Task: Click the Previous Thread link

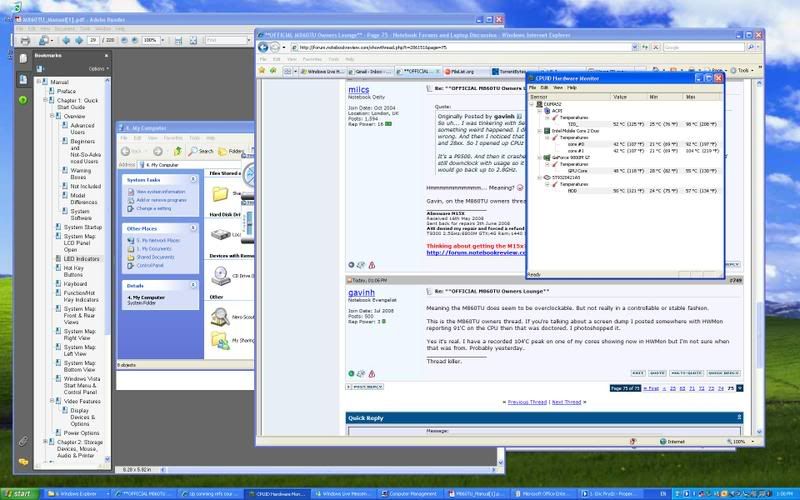Action: 527,402
